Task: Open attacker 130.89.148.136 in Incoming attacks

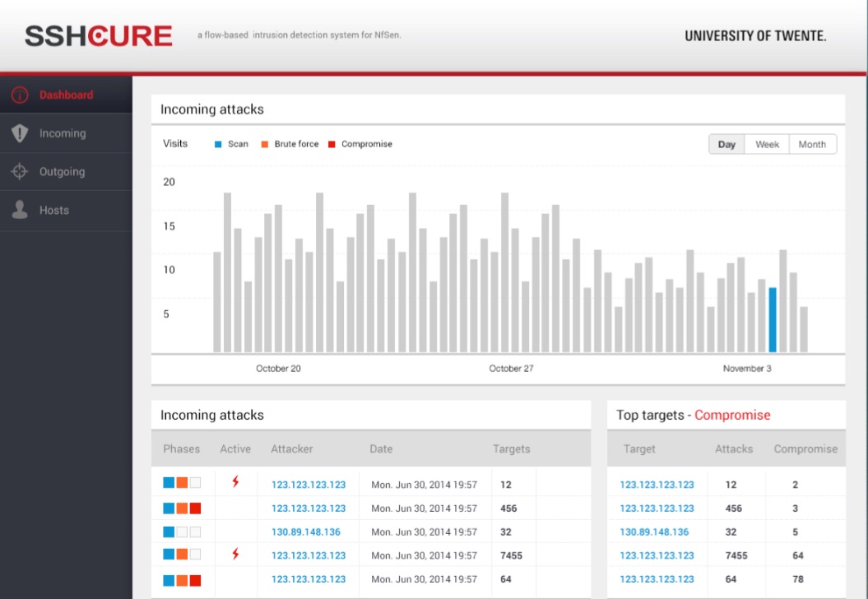Action: (x=306, y=532)
